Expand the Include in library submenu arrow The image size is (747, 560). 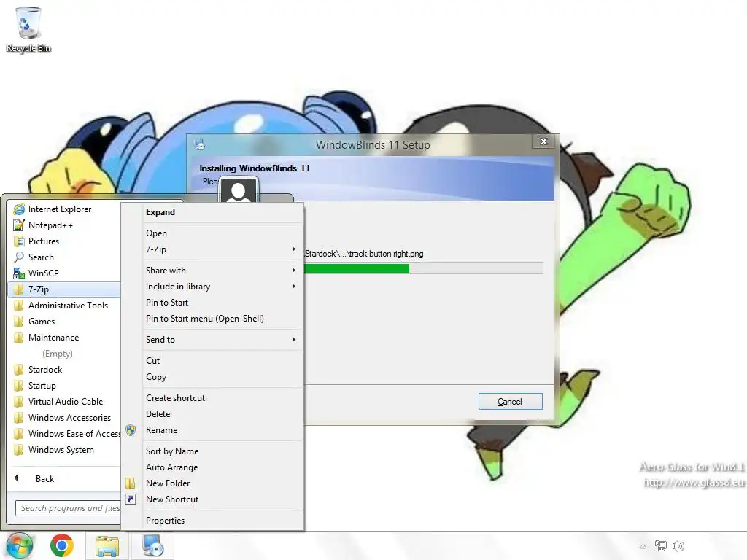293,286
